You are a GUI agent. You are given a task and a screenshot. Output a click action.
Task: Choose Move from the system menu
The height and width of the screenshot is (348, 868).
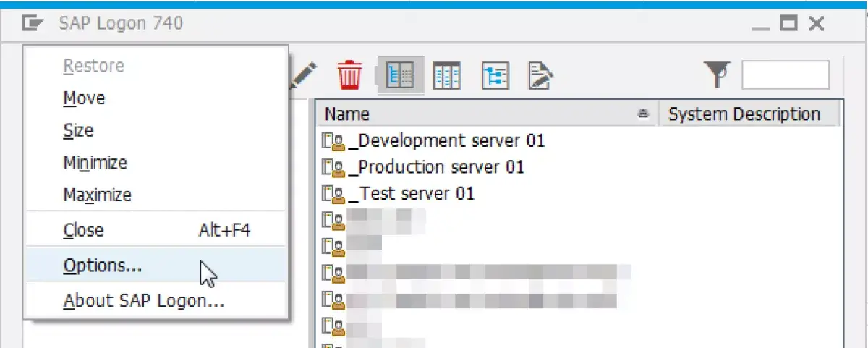pos(156,98)
